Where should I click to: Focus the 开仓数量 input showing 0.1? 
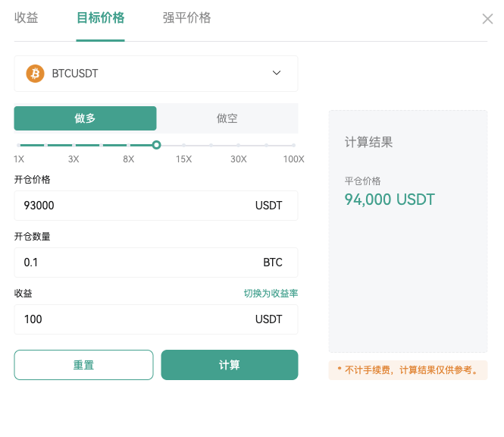156,263
